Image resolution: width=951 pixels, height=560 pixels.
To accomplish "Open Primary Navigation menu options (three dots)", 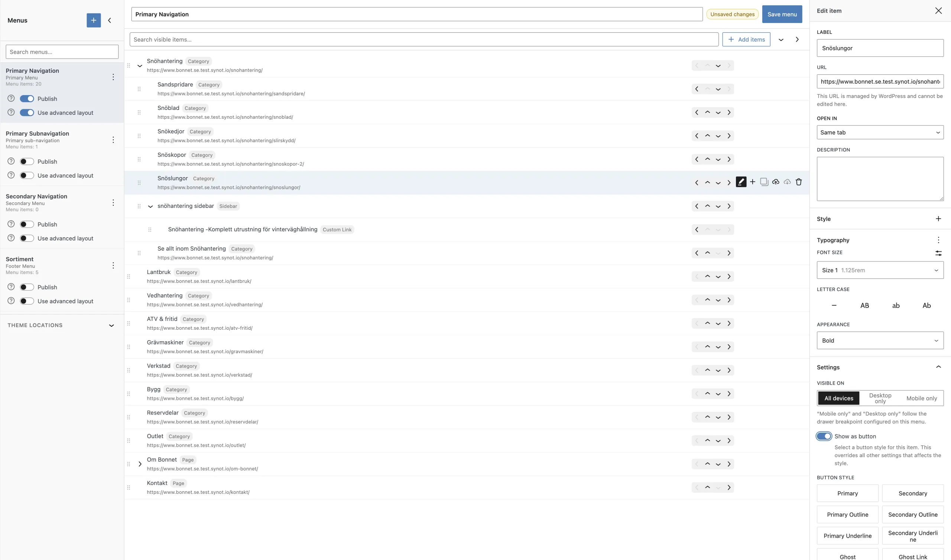I will (113, 77).
